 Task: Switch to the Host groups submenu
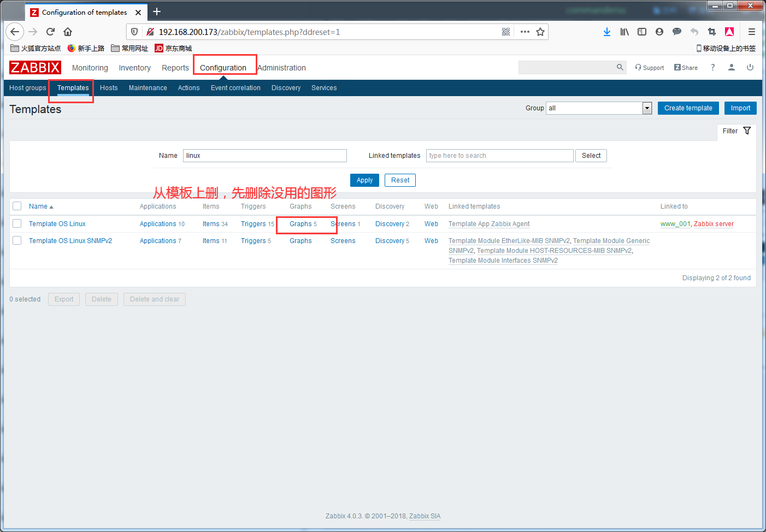tap(28, 88)
